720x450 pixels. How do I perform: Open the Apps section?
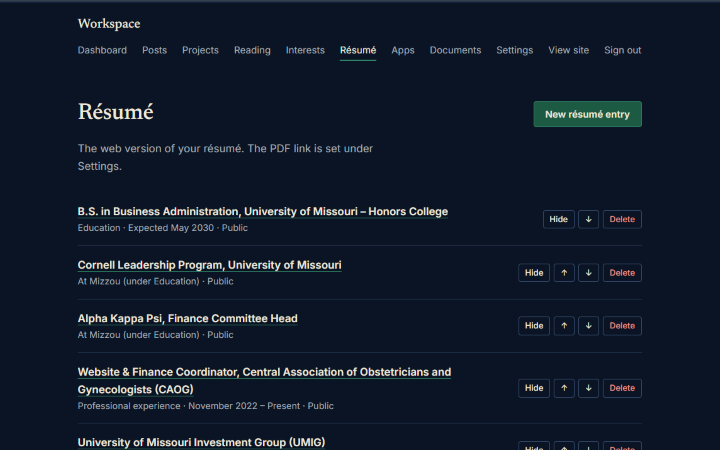[403, 50]
